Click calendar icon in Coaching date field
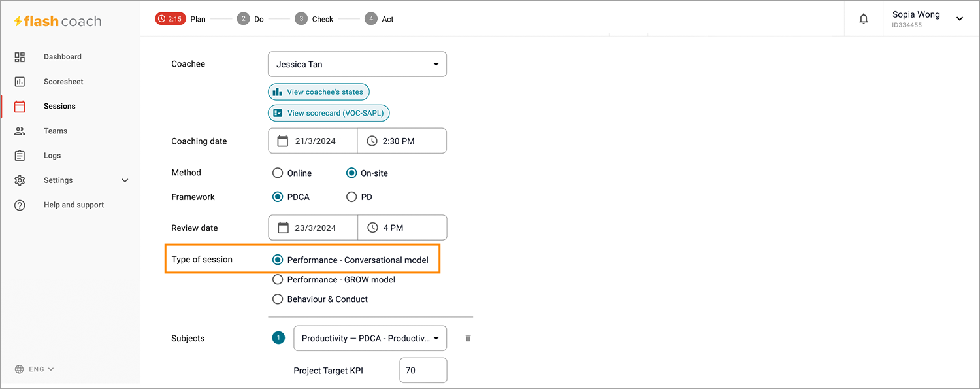 pyautogui.click(x=283, y=141)
